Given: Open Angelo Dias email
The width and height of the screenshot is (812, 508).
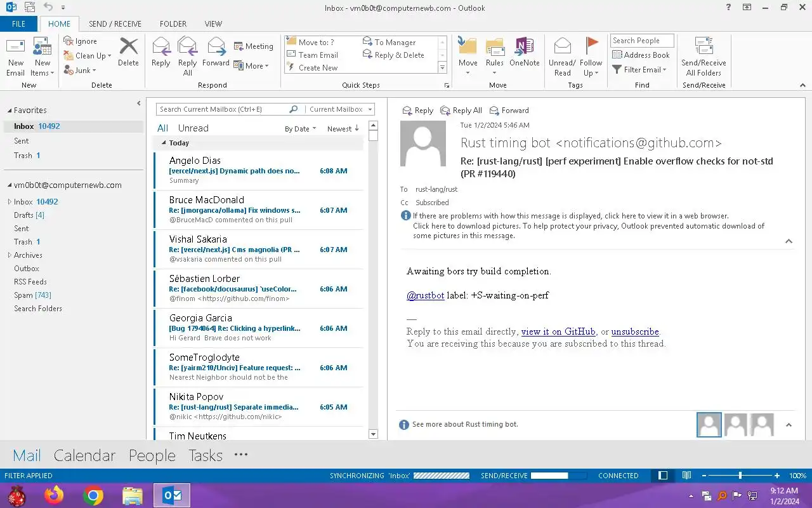Looking at the screenshot, I should click(x=258, y=170).
